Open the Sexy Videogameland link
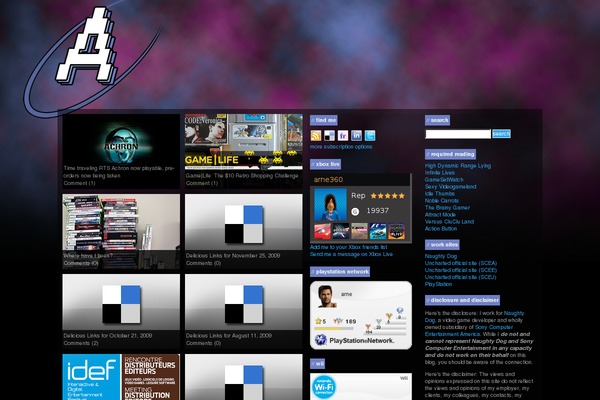 click(x=450, y=187)
